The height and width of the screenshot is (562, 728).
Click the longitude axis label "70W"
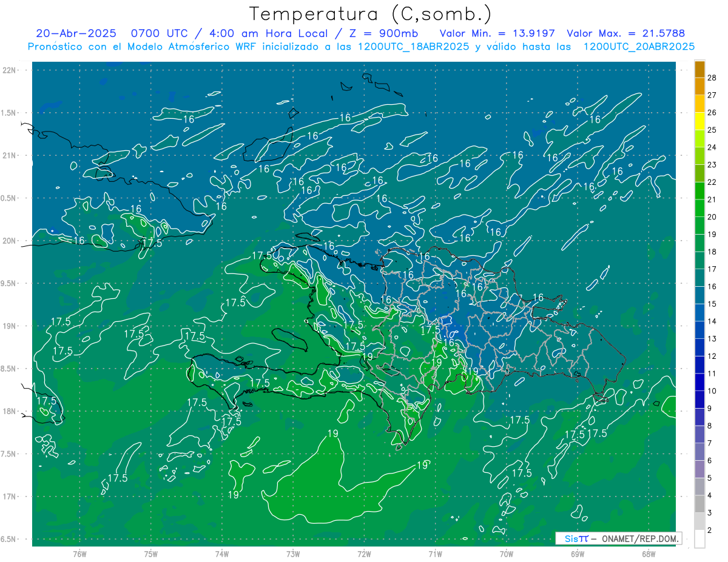pos(507,554)
